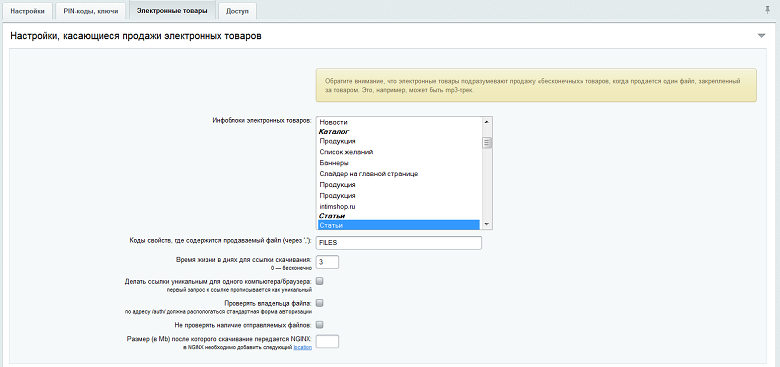Click the FILES property codes input field
780x367 pixels.
coord(399,243)
